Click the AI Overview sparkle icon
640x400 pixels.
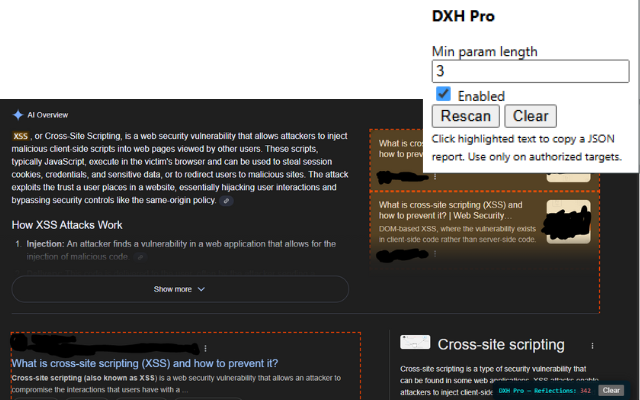[17, 115]
